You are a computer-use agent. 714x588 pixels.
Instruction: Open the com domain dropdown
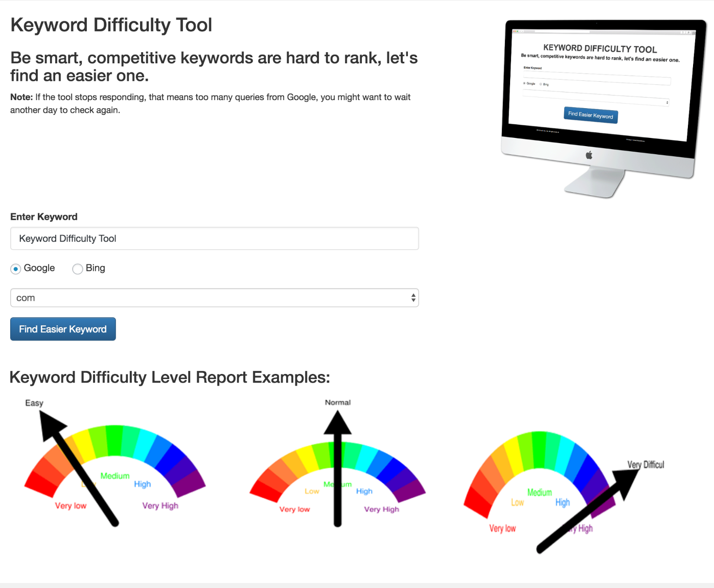[215, 298]
